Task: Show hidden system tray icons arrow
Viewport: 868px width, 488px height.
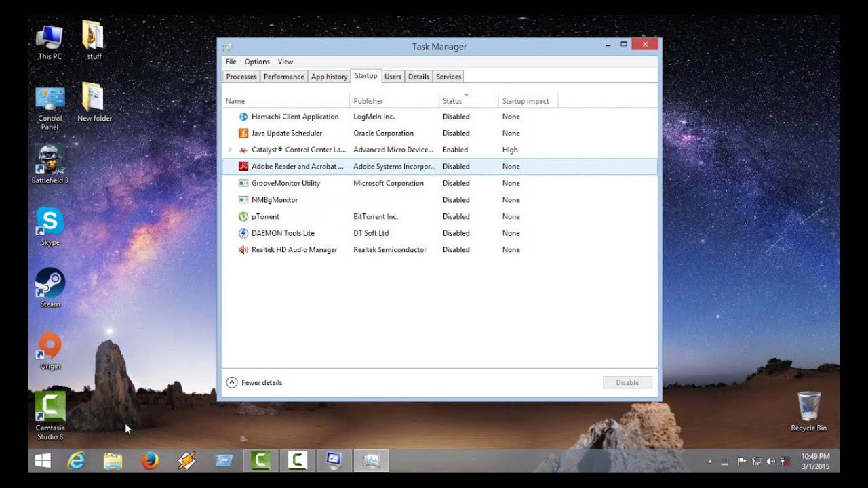Action: (710, 462)
